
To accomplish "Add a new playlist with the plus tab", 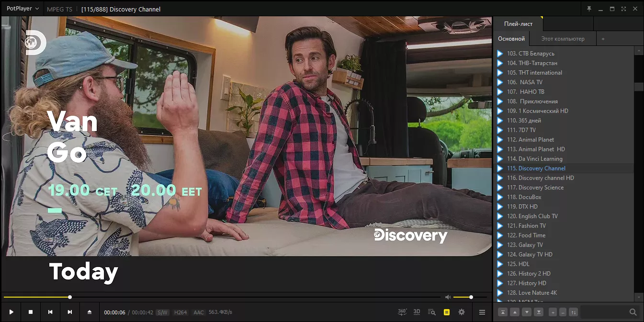I will [x=603, y=39].
